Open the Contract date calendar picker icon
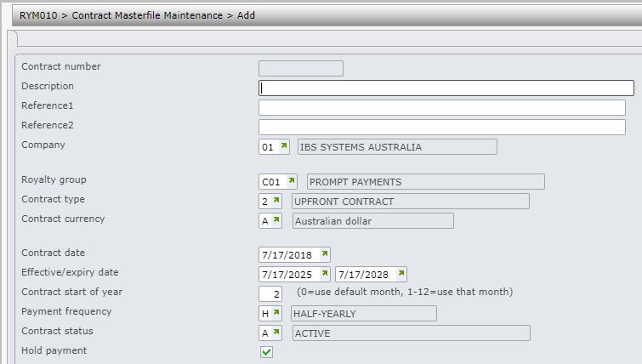Screen dimensions: 642x364 point(325,253)
